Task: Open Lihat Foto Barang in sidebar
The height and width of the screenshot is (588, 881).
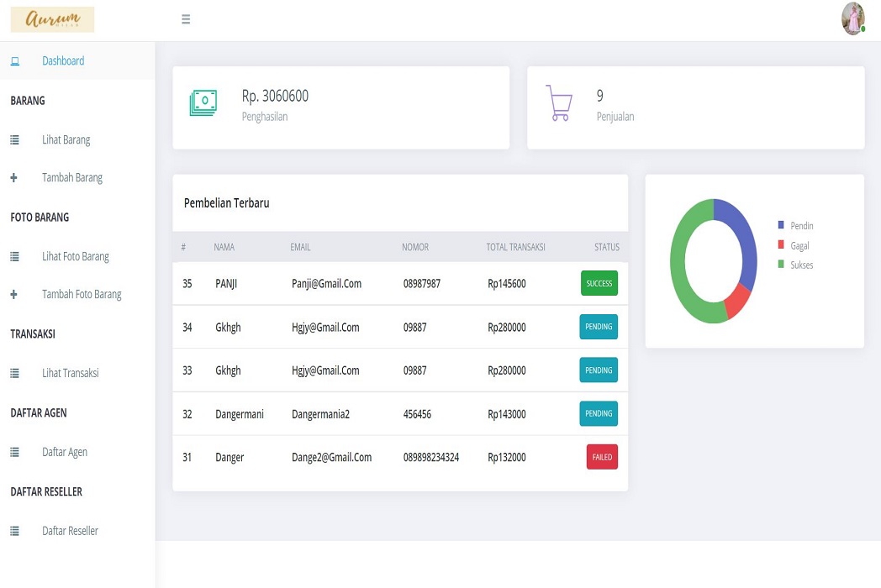Action: coord(76,257)
